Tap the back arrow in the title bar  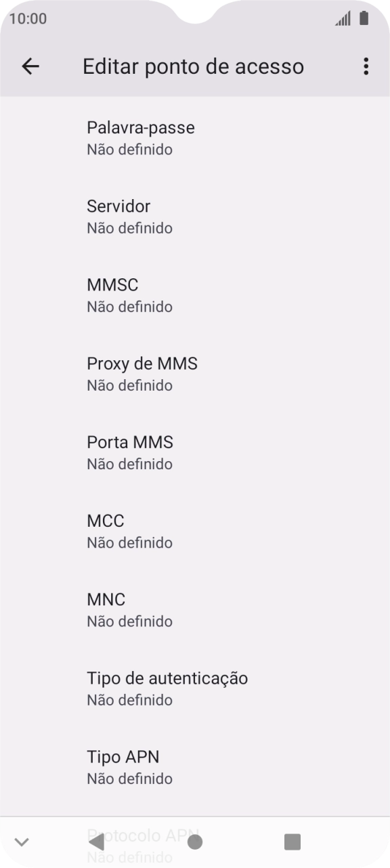pos(30,66)
